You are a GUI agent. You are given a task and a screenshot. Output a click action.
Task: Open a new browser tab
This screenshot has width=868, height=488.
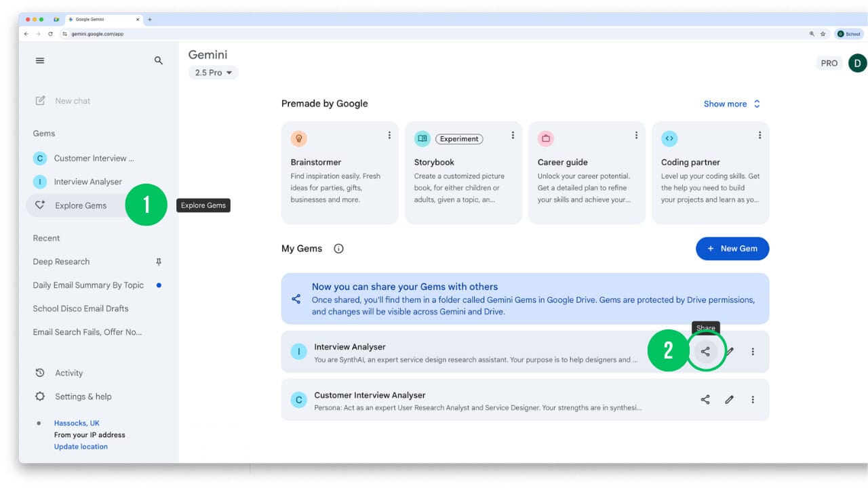point(150,19)
